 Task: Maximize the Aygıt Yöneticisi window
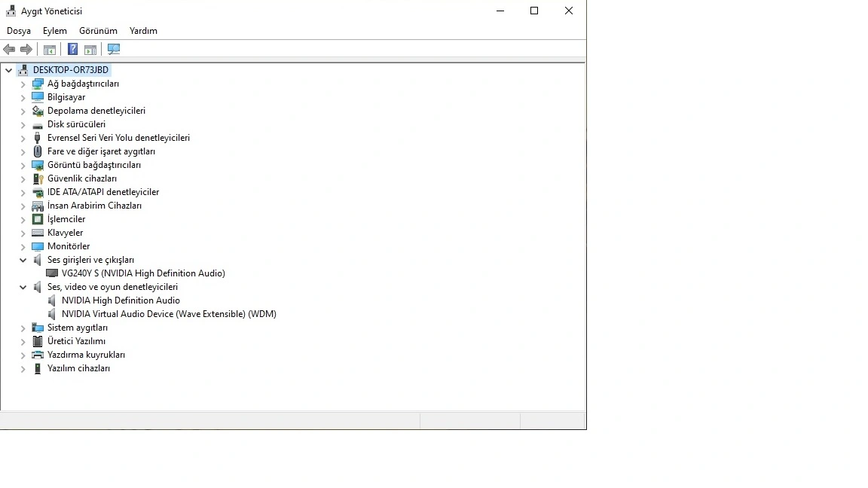pos(534,11)
